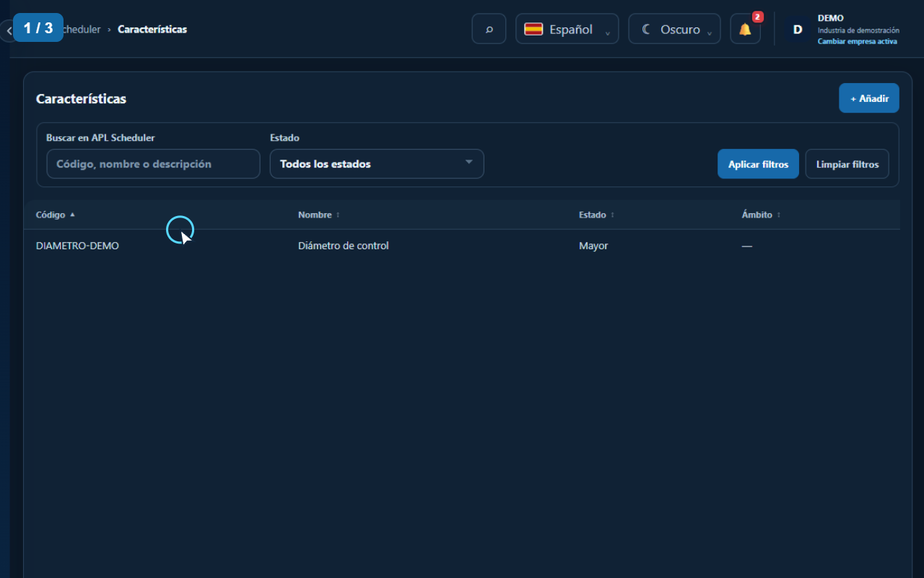The height and width of the screenshot is (578, 924).
Task: Open the search magnifier button
Action: (489, 29)
